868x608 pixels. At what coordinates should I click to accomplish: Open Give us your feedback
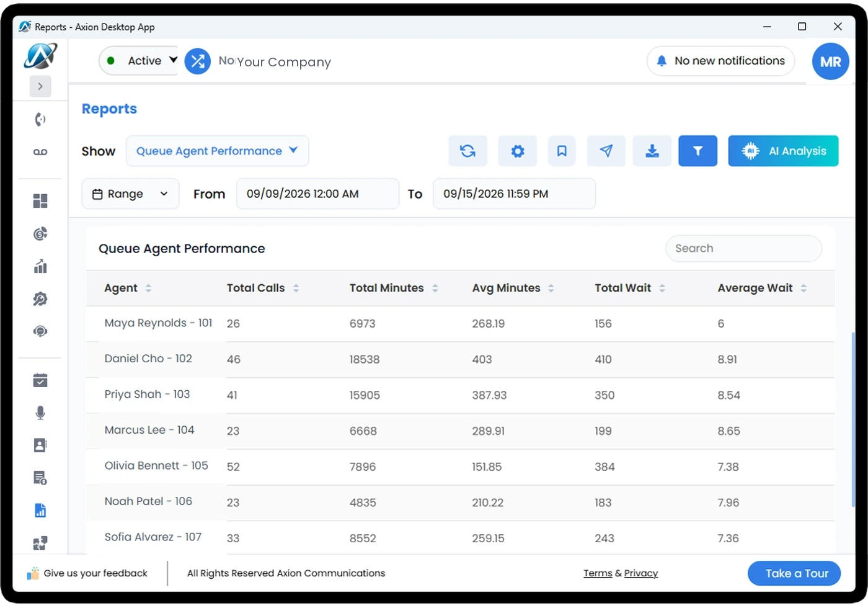coord(87,573)
